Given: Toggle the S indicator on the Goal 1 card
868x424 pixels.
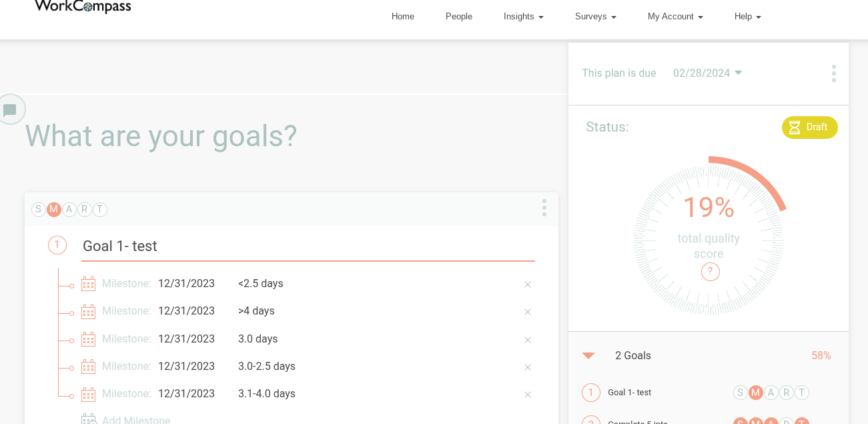Looking at the screenshot, I should pyautogui.click(x=39, y=210).
